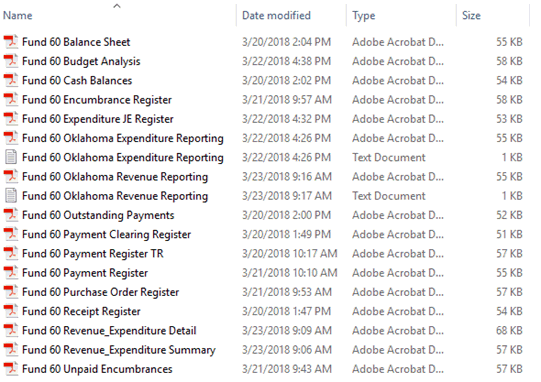Click the date 3/21/2018 10:10 AM
Viewport: 541px width, 382px height.
pos(289,273)
